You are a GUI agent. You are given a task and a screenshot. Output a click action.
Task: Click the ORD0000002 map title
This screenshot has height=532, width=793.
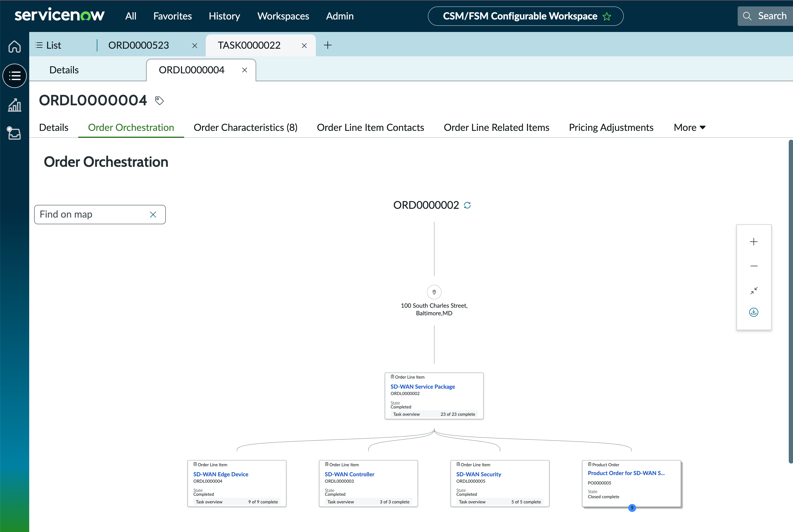pos(426,205)
